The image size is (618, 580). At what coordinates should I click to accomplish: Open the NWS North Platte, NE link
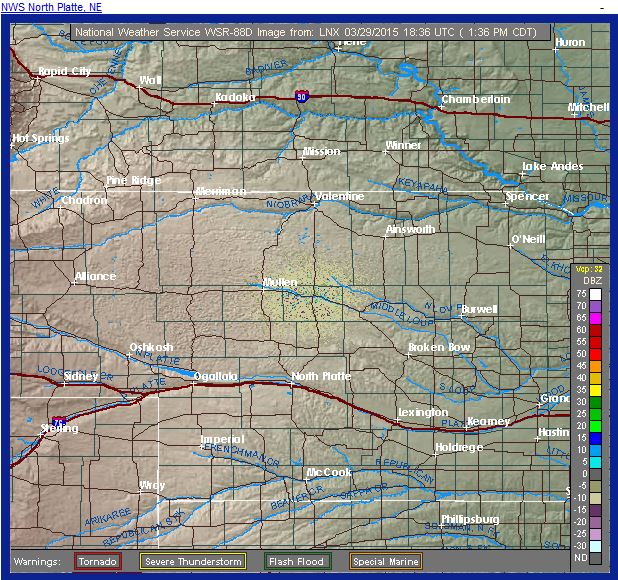coord(51,7)
